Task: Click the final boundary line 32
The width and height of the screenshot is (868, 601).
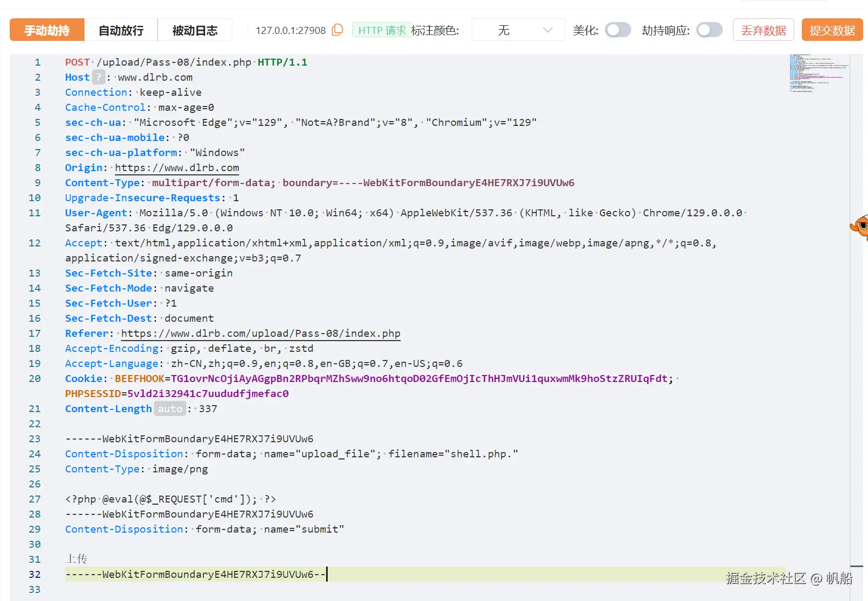Action: coord(196,574)
